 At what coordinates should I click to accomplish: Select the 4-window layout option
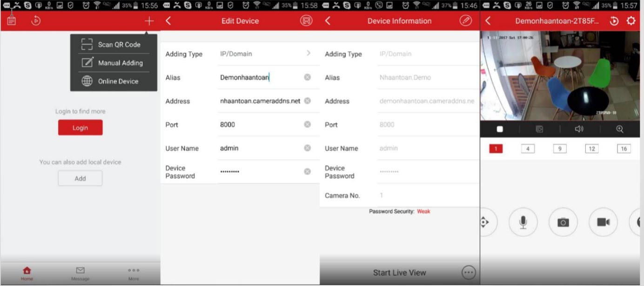[528, 149]
